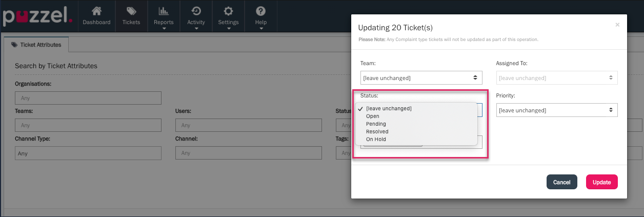This screenshot has height=217, width=644.
Task: Open the Activity history icon
Action: (196, 11)
